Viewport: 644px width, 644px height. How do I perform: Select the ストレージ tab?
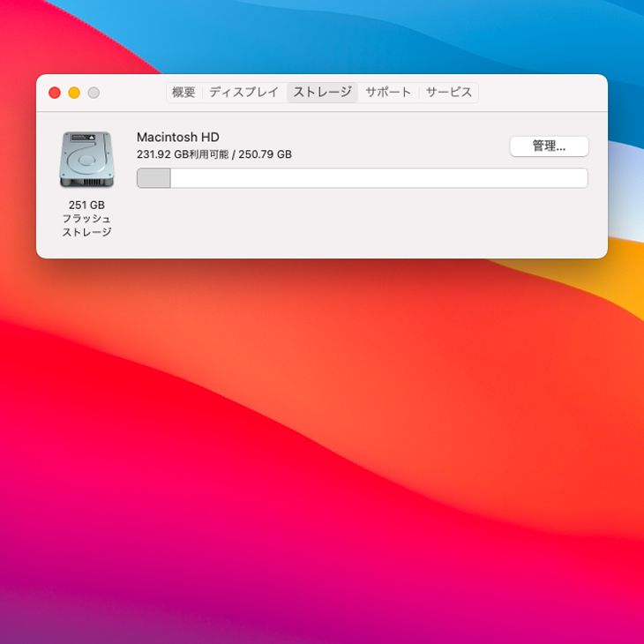tap(322, 93)
